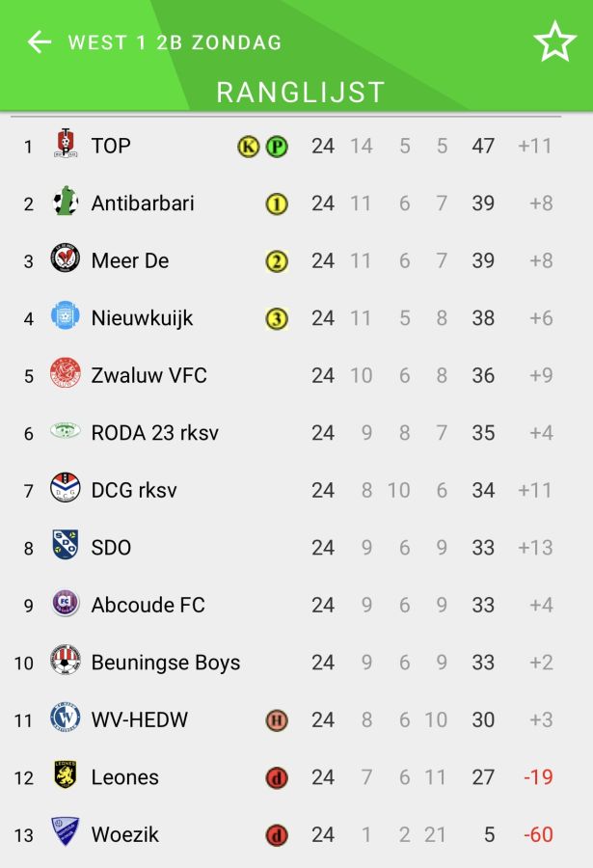Tap the red d badge for Woezik
Viewport: 593px width, 868px height.
[x=277, y=835]
